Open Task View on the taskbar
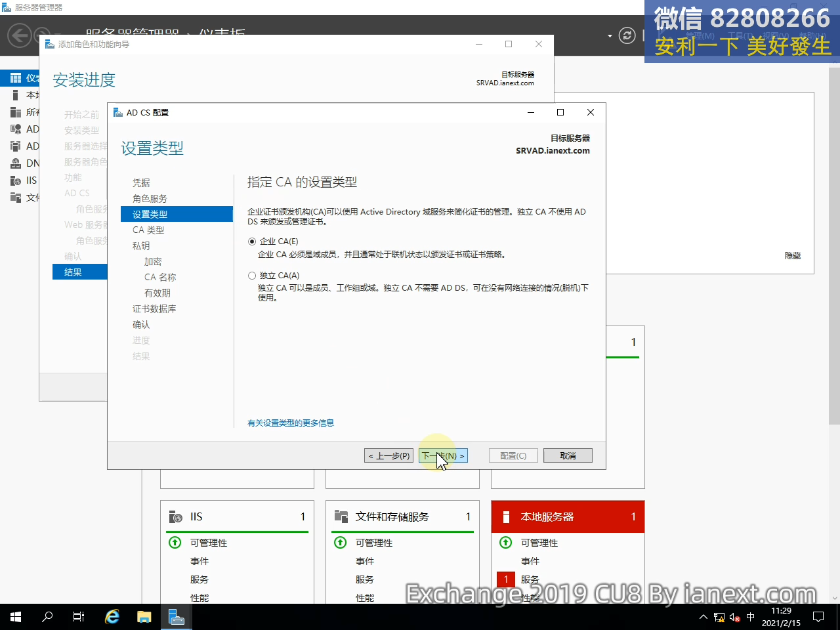This screenshot has height=630, width=840. (x=79, y=617)
